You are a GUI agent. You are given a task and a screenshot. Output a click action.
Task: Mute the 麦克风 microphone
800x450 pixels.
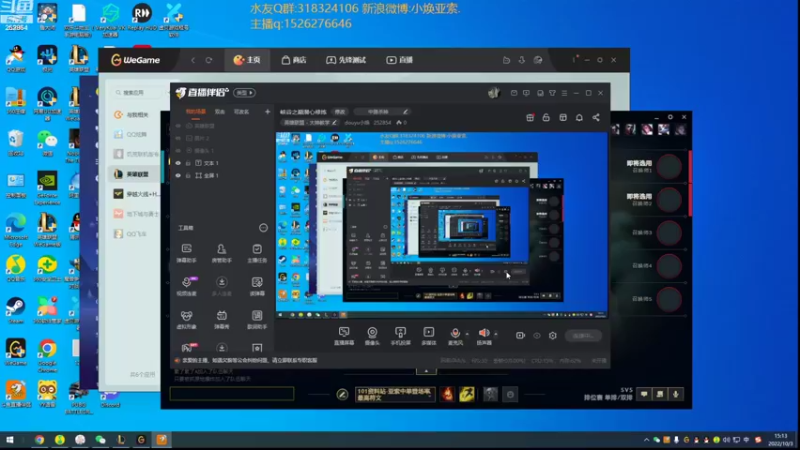tap(455, 336)
